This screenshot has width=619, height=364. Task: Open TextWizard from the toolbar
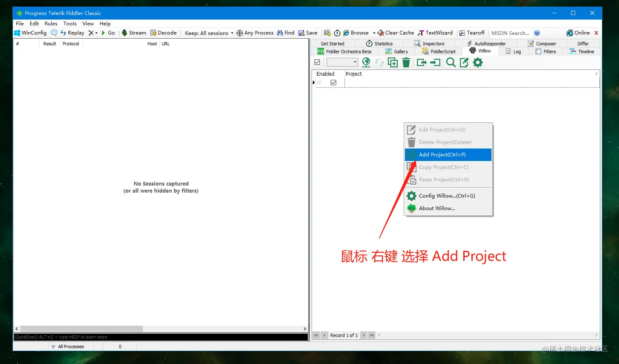point(435,33)
